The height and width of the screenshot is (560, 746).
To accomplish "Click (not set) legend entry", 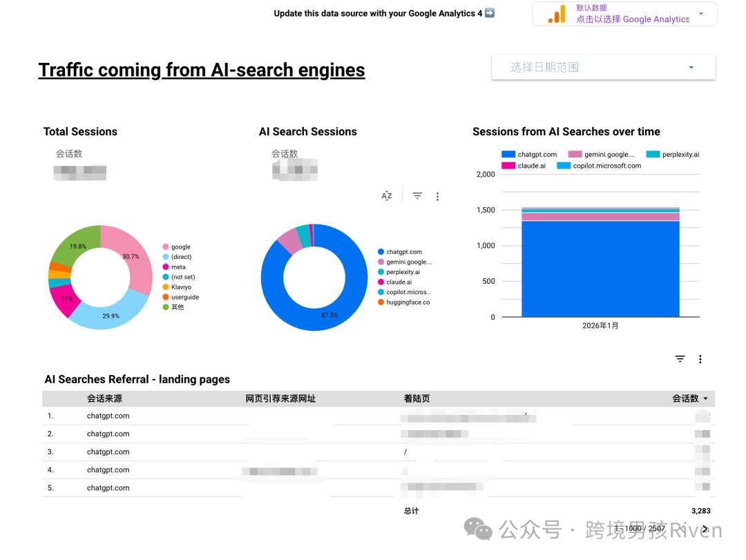I will click(179, 277).
